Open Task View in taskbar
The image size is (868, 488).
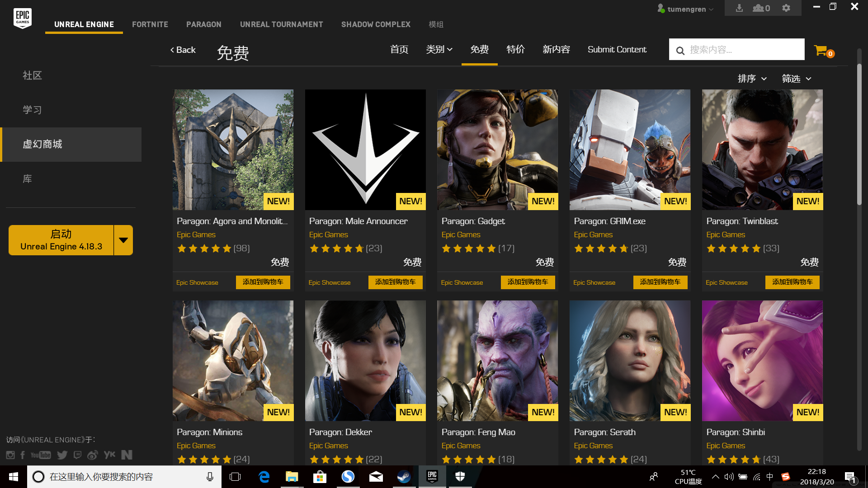point(235,477)
